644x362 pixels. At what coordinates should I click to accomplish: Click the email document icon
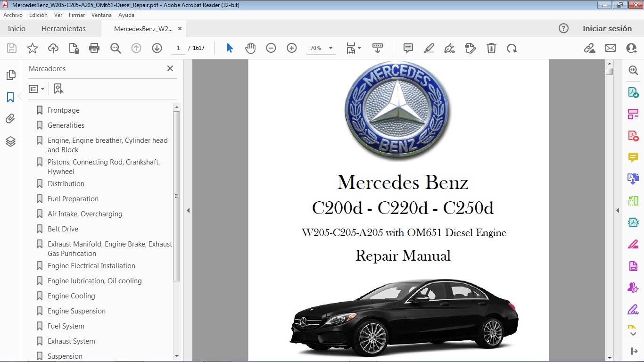[x=610, y=48]
